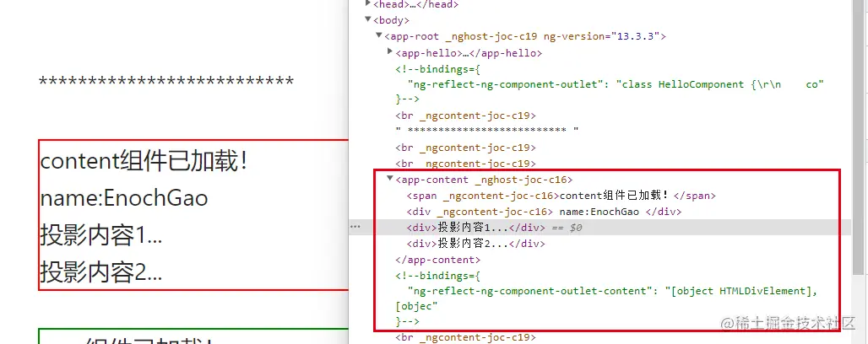The height and width of the screenshot is (344, 868).
Task: Click '投影内容1...' text on the page
Action: tap(100, 235)
